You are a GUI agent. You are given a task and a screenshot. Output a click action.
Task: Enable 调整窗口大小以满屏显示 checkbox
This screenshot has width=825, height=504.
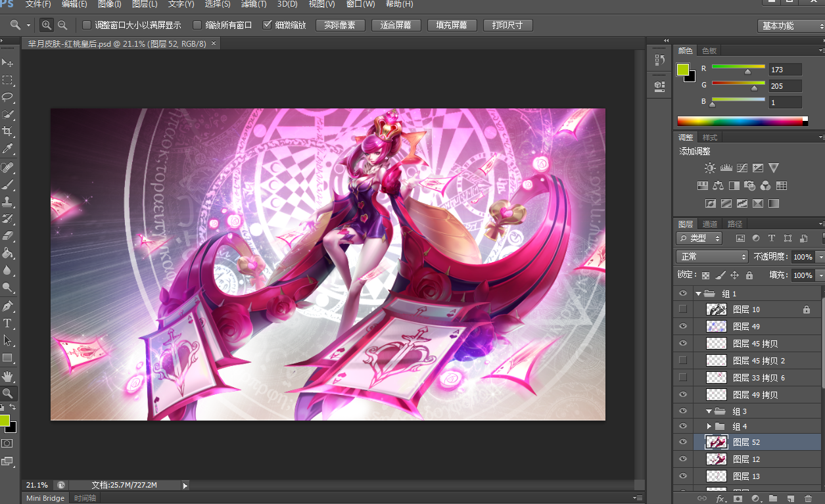pos(87,25)
